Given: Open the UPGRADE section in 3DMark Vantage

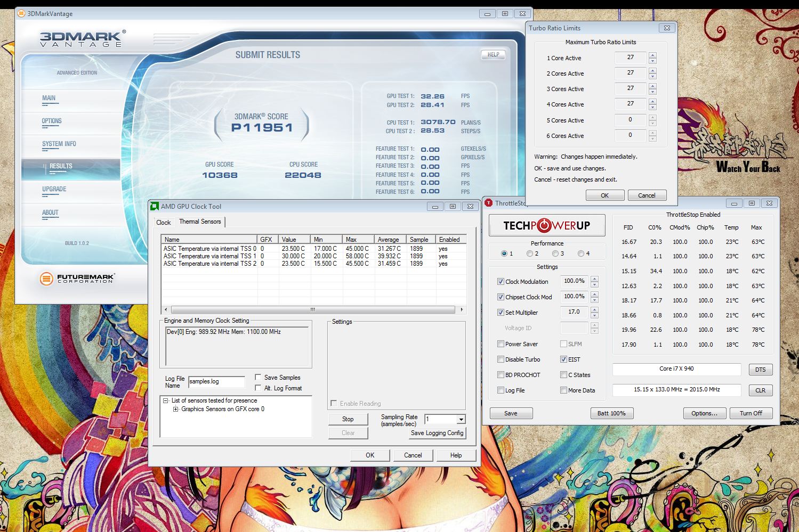Looking at the screenshot, I should 54,189.
